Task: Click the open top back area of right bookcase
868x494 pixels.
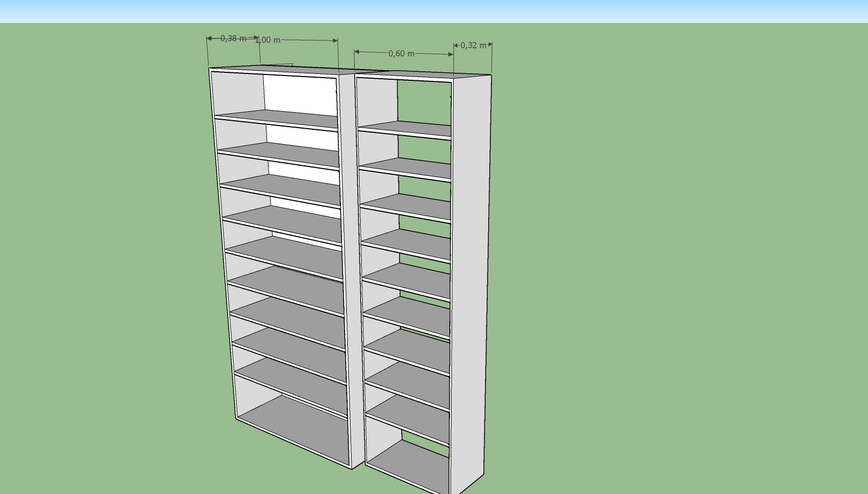Action: (424, 102)
